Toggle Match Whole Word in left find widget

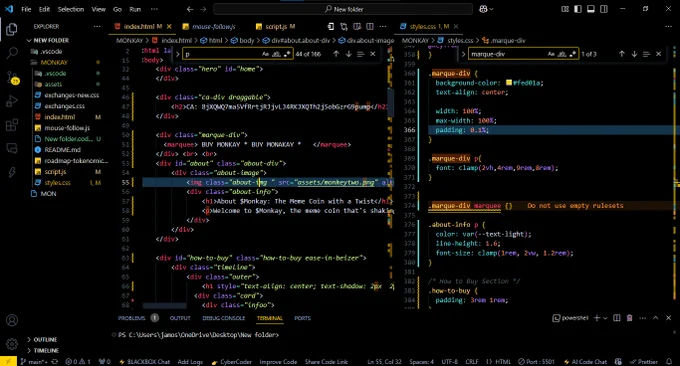click(x=276, y=54)
